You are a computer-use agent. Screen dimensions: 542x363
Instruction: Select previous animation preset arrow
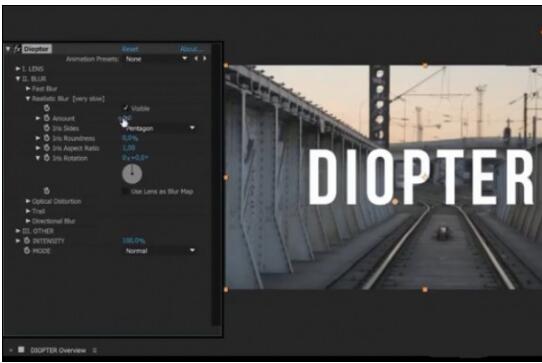pos(196,59)
